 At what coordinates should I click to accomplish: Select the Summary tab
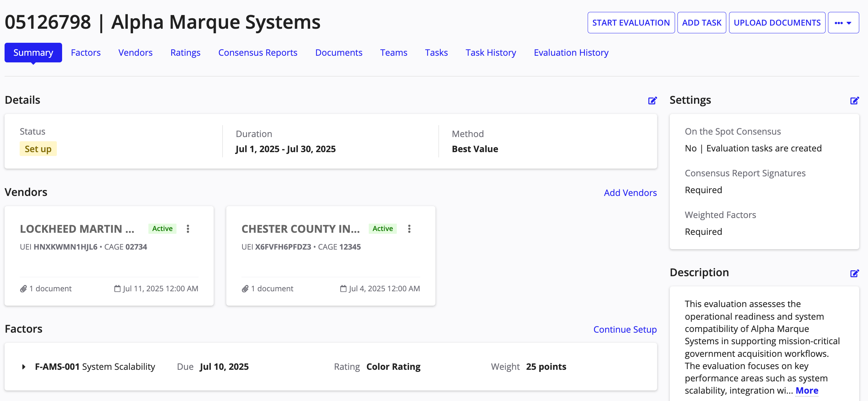click(33, 53)
